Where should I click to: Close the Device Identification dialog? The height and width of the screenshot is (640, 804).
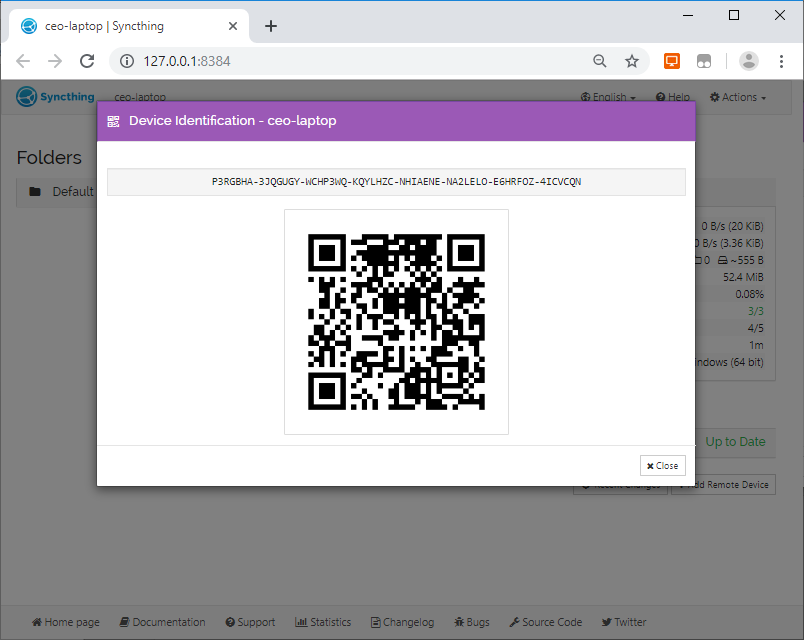click(662, 466)
